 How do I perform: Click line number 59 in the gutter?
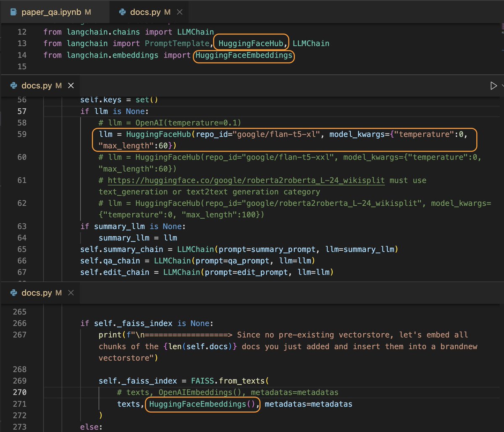pos(21,134)
